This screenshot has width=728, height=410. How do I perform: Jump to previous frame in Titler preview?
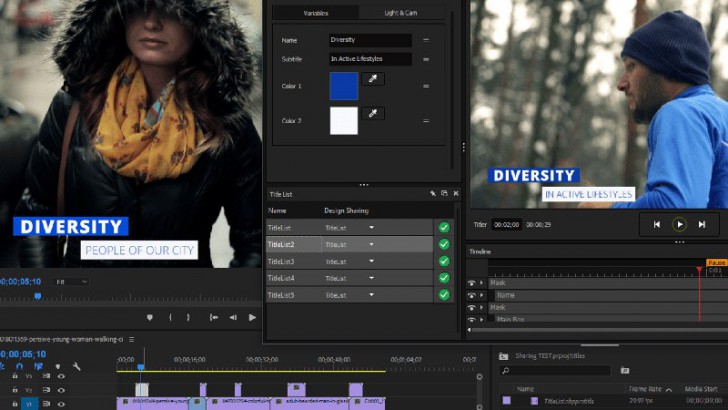[x=656, y=225]
